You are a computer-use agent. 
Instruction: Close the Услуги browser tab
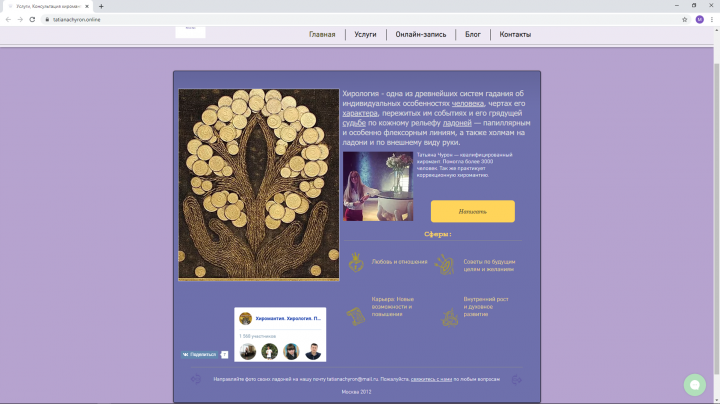87,6
